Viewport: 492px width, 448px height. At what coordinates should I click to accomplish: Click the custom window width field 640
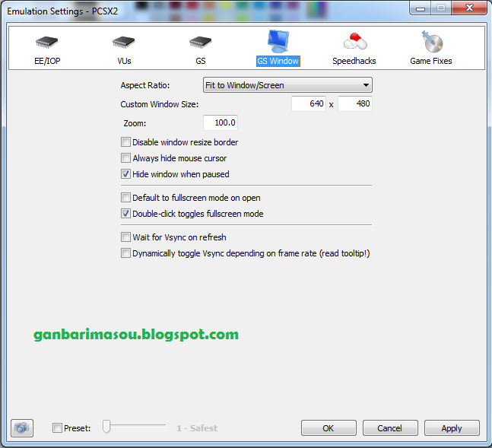click(x=309, y=103)
